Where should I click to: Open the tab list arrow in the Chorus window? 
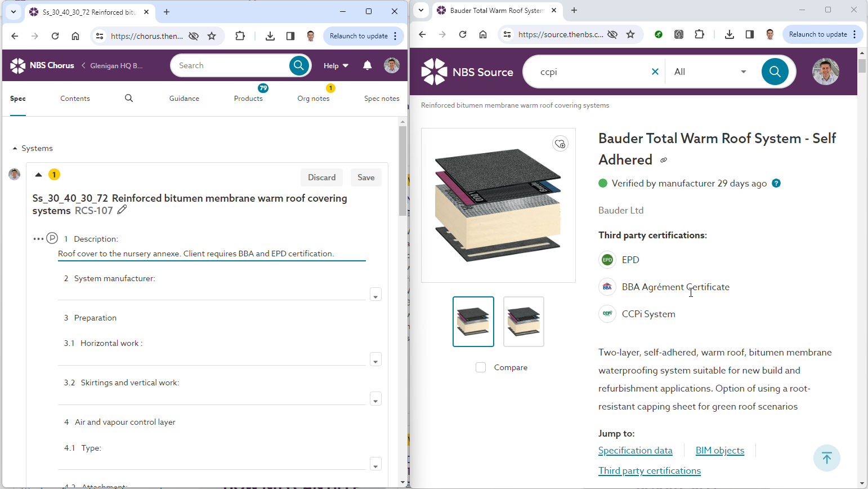[14, 12]
